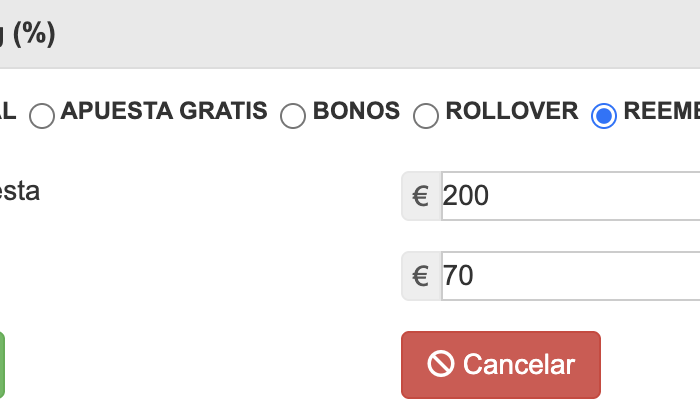Click the ban icon inside Cancelar

tap(441, 365)
